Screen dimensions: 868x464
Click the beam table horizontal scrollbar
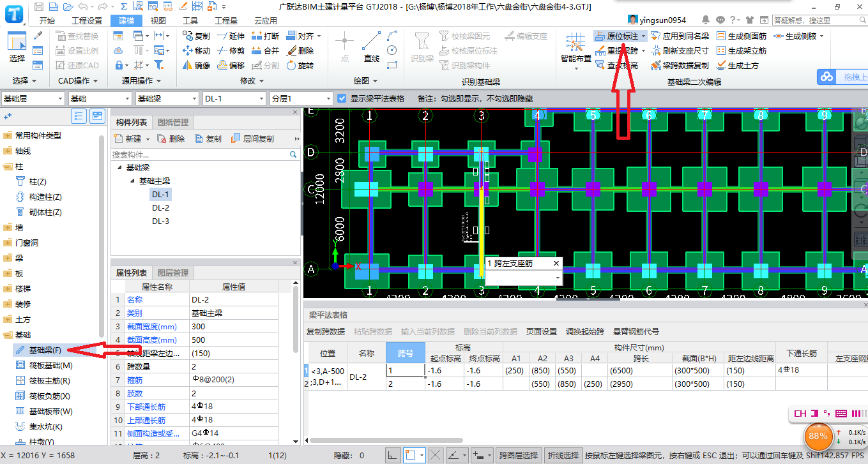386,440
